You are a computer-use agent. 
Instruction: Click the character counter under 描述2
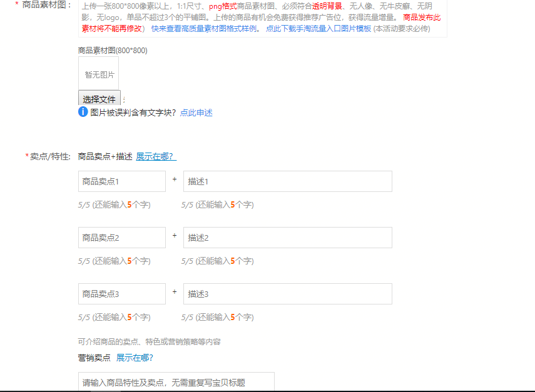(x=218, y=261)
